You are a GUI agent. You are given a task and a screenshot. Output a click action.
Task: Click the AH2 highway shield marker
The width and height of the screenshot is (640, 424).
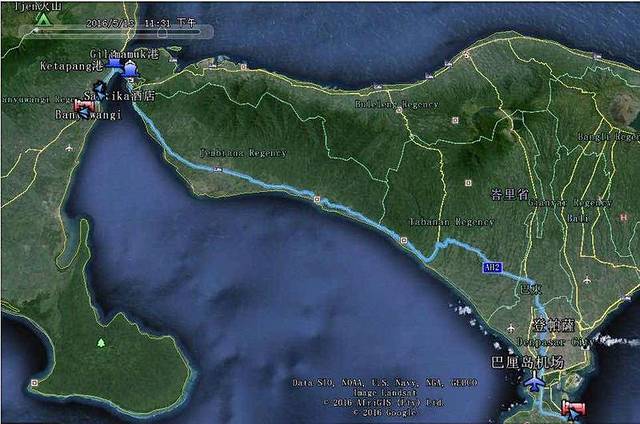click(x=492, y=267)
